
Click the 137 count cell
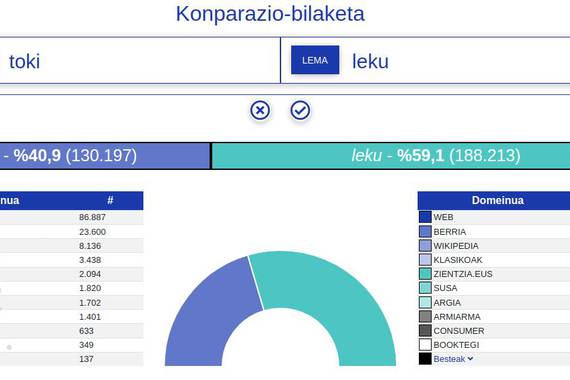coord(86,359)
